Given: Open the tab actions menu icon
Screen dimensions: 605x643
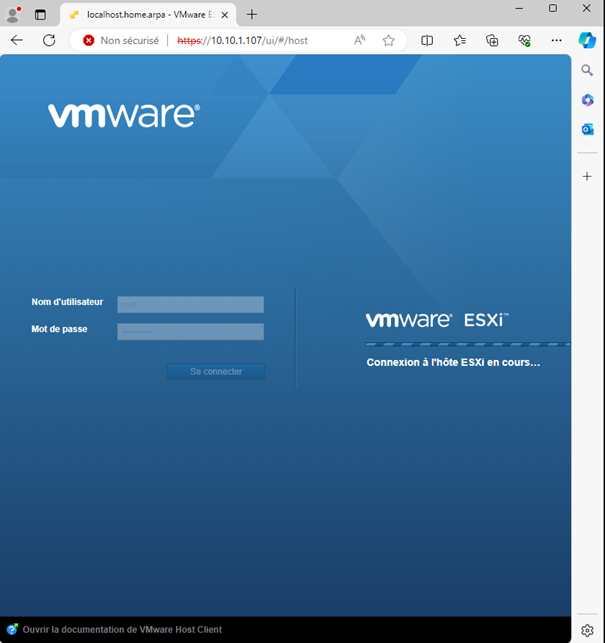Looking at the screenshot, I should click(x=40, y=15).
